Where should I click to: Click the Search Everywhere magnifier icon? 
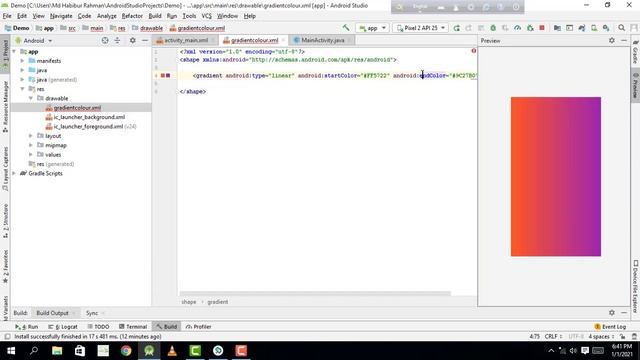[x=621, y=28]
